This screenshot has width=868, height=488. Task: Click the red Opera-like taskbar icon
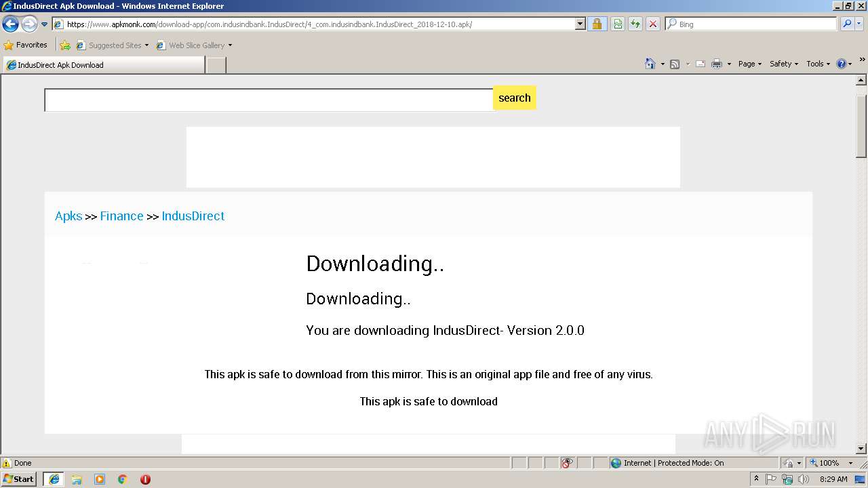(145, 479)
